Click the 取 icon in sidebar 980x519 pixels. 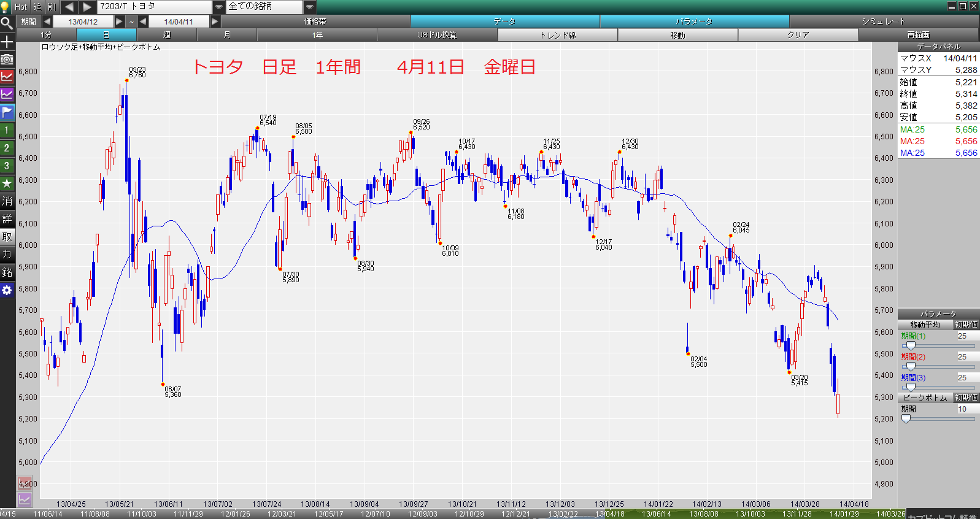[x=7, y=237]
